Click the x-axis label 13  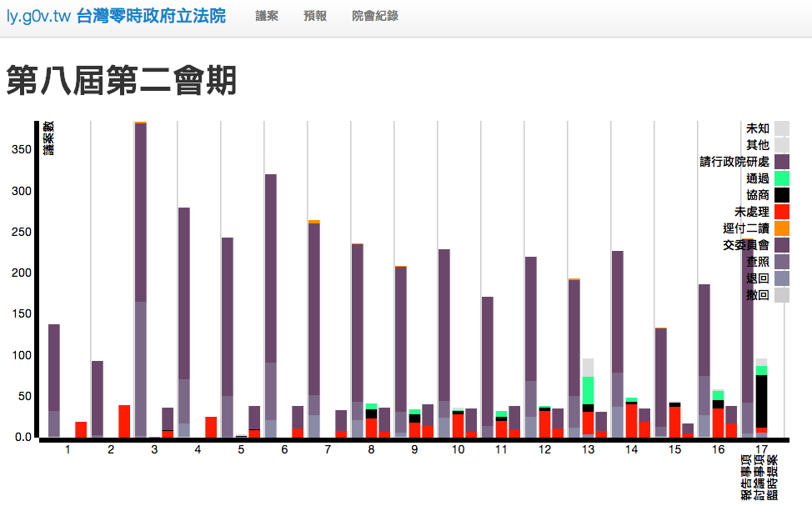[x=588, y=450]
